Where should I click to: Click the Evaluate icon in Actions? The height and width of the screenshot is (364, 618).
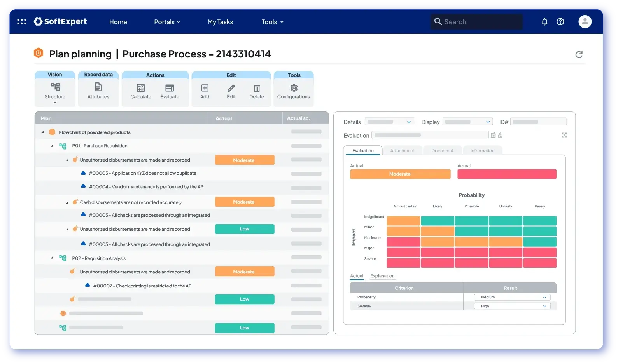[170, 88]
